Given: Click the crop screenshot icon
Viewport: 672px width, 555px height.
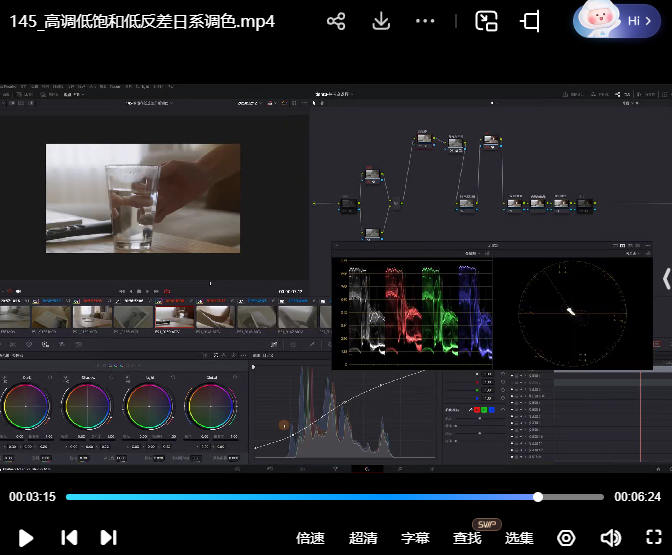Looking at the screenshot, I should [x=530, y=21].
